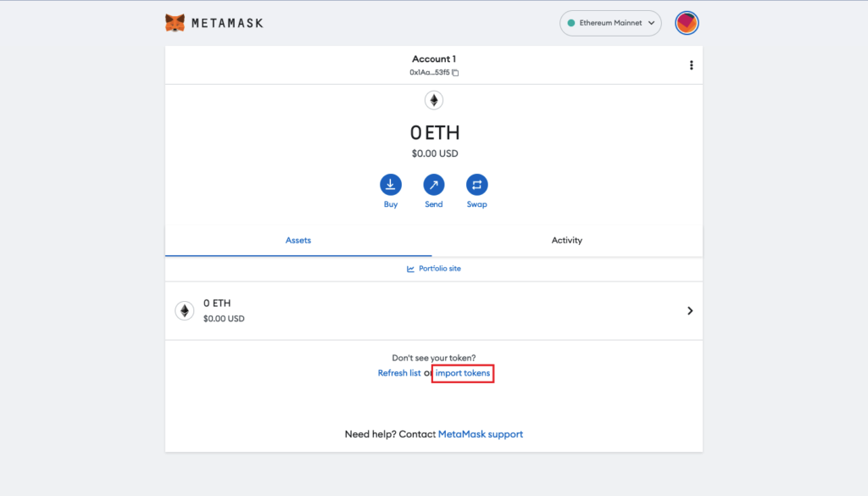The image size is (868, 496).
Task: Click the green network status dot
Action: point(571,23)
